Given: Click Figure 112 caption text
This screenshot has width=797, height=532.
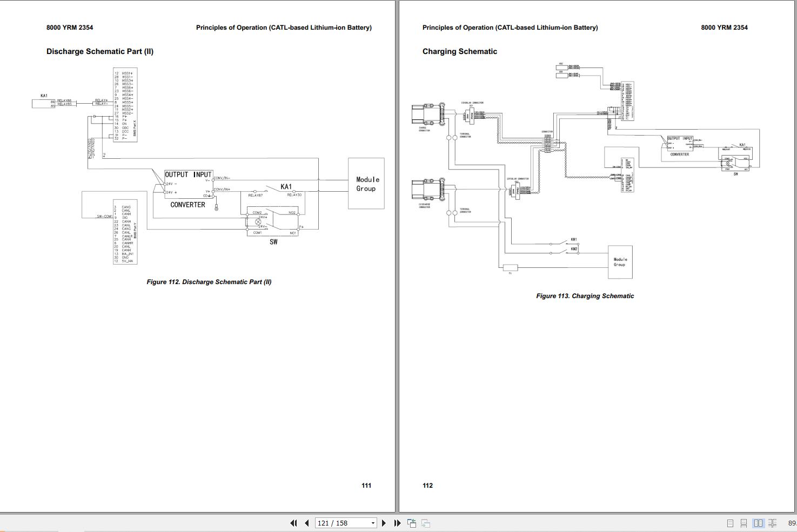Looking at the screenshot, I should click(x=209, y=282).
